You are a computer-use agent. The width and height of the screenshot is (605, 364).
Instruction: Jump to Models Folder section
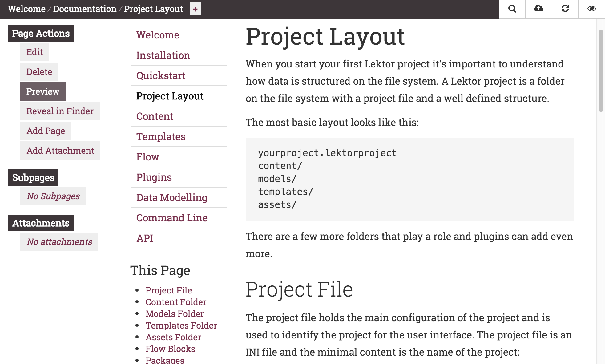175,314
